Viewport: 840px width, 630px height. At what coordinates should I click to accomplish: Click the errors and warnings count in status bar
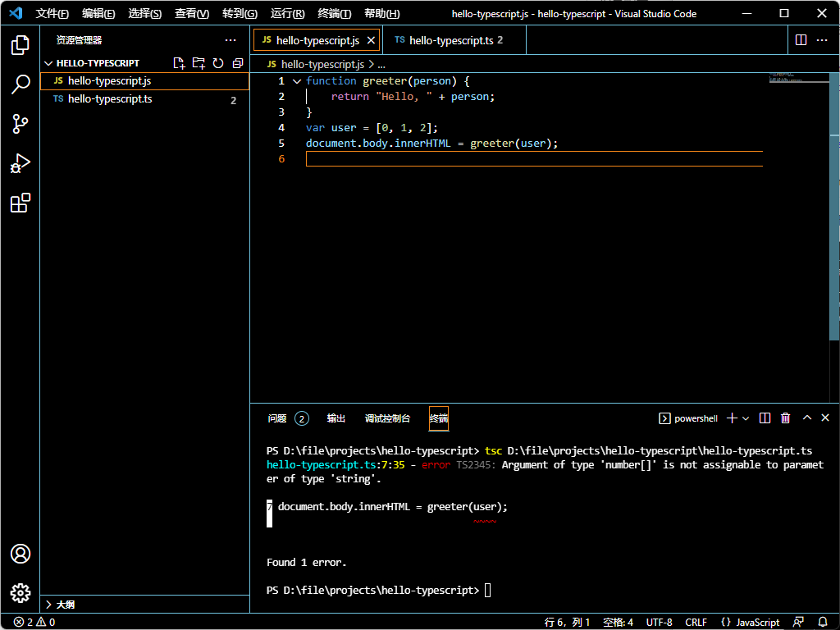(x=34, y=623)
